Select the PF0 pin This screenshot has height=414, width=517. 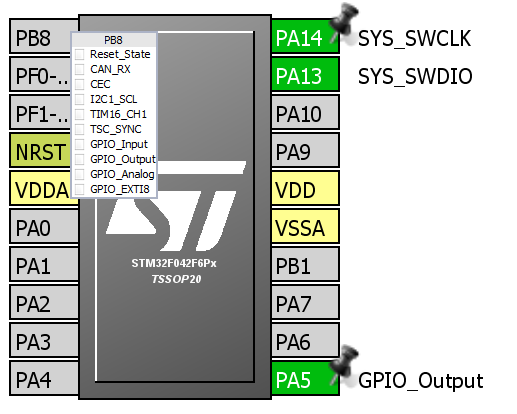[41, 74]
